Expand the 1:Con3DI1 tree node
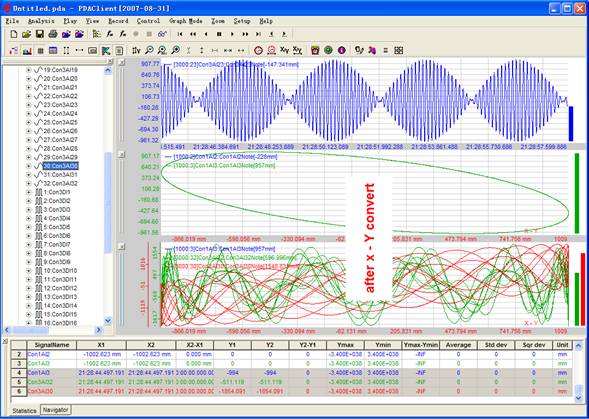Viewport: 589px width, 419px height. pos(29,192)
